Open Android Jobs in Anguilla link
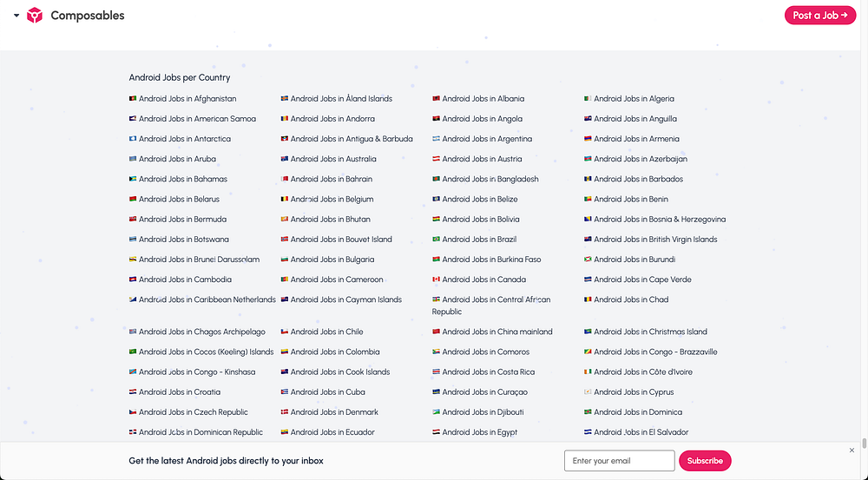Image resolution: width=868 pixels, height=480 pixels. point(630,118)
